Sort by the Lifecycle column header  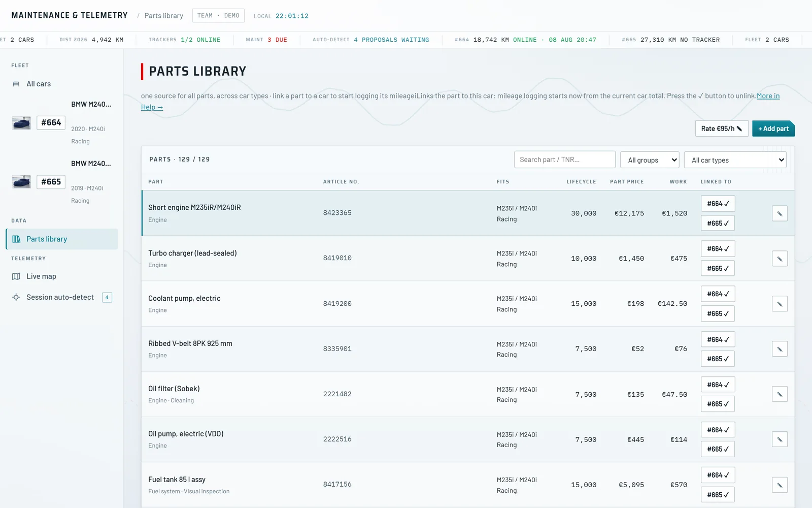(581, 182)
